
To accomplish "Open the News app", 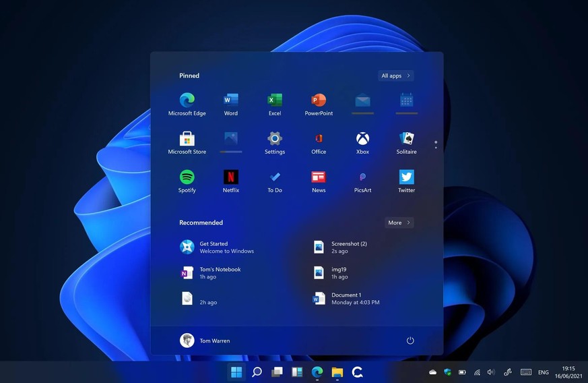I will pos(319,181).
